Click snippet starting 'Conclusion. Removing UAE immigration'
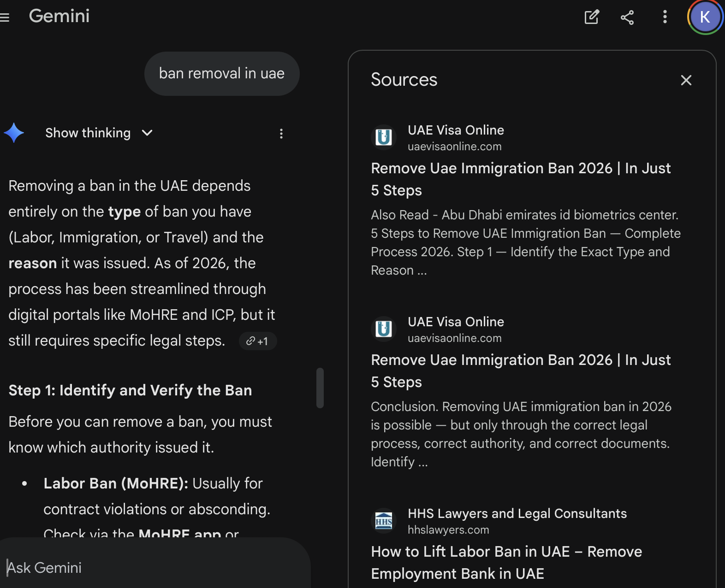Viewport: 725px width, 588px height. click(521, 434)
